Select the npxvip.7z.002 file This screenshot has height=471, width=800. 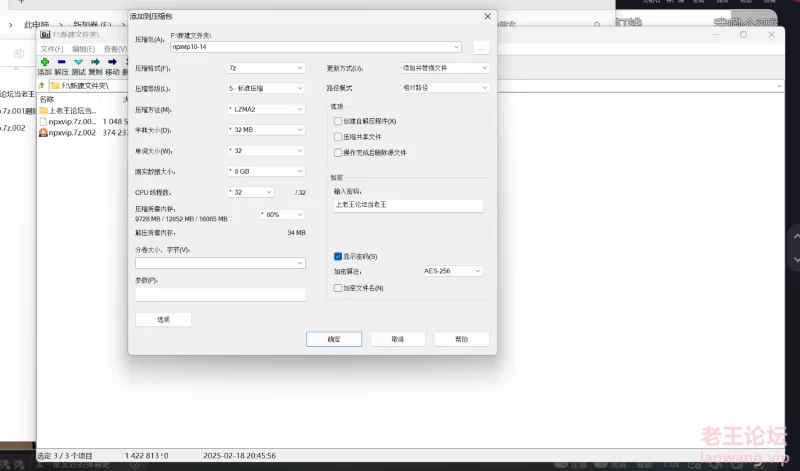67,132
